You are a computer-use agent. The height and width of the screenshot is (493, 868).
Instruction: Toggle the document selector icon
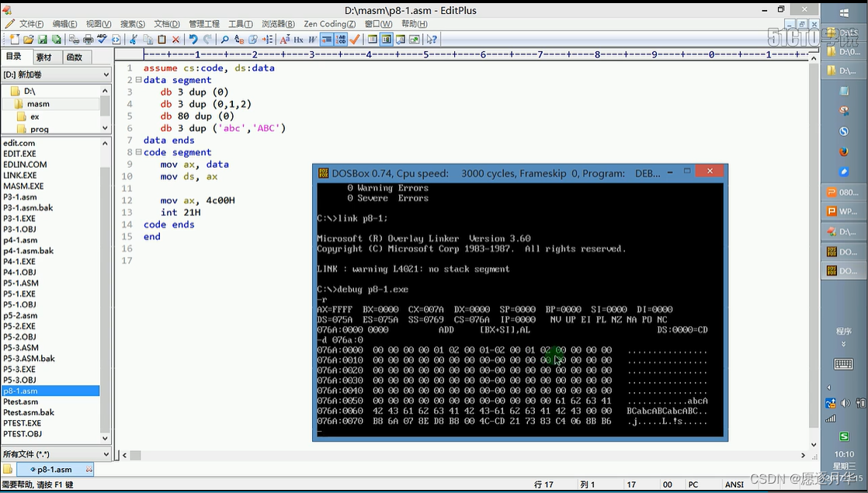pos(387,40)
